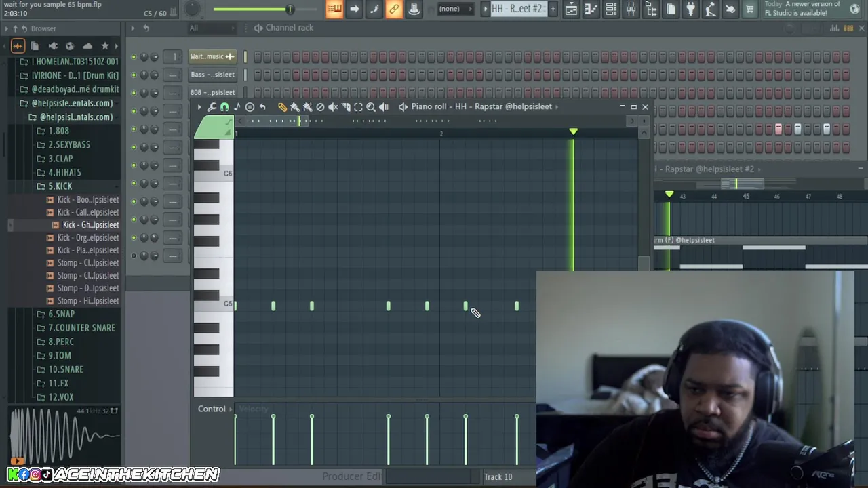
Task: Open the Piano roll main menu arrow
Action: click(x=199, y=107)
